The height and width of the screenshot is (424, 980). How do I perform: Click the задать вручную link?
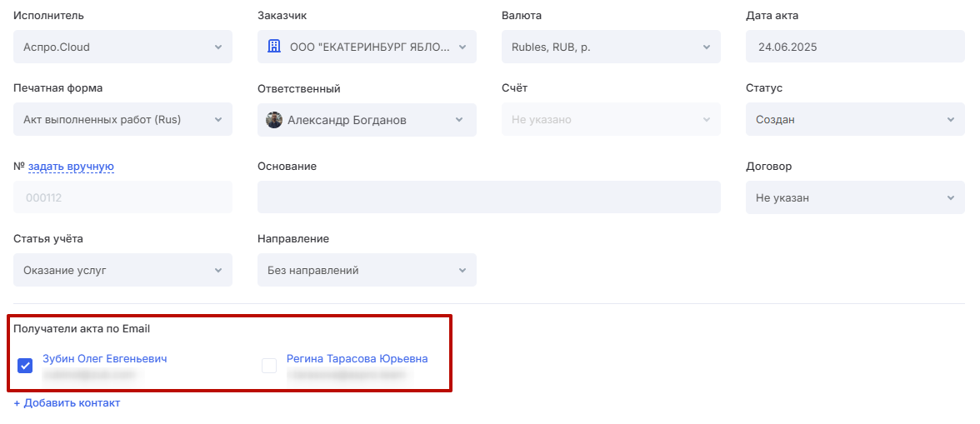(x=71, y=167)
